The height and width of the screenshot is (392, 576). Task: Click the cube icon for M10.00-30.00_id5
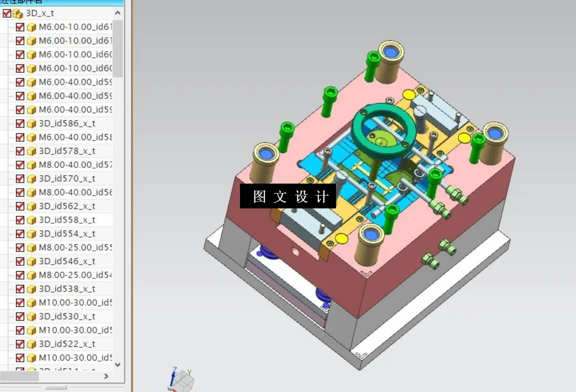[31, 302]
